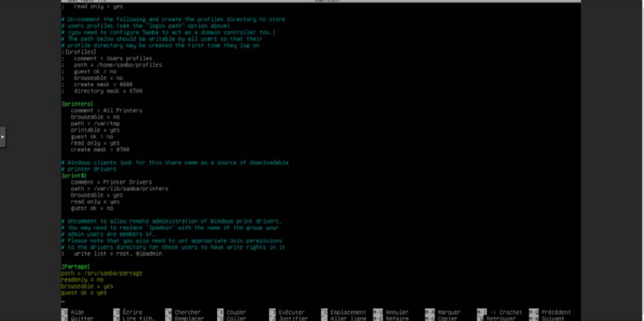
Task: Click 'browseable = yes' under [print$]
Action: [x=96, y=195]
